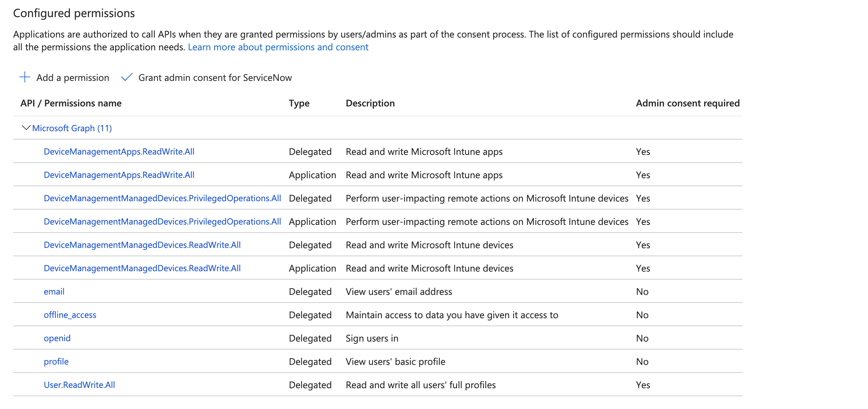This screenshot has width=868, height=409.
Task: Click the Delegated type in User.ReadWrite.All row
Action: coord(310,385)
